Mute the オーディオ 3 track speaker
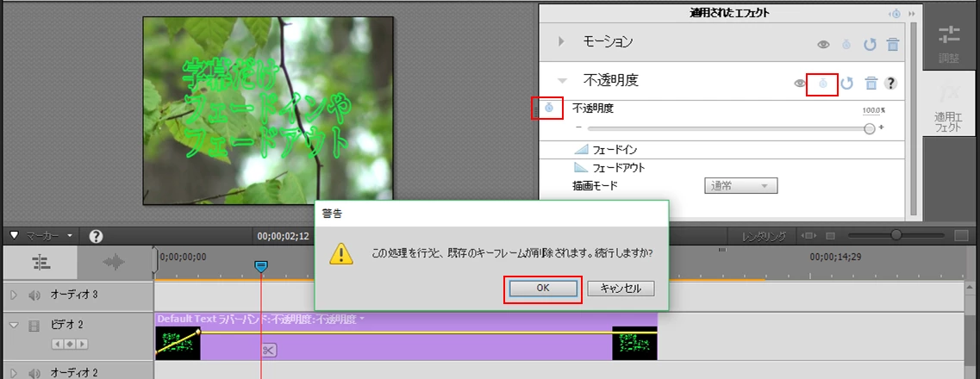Screen dimensions: 980x379 [x=34, y=294]
